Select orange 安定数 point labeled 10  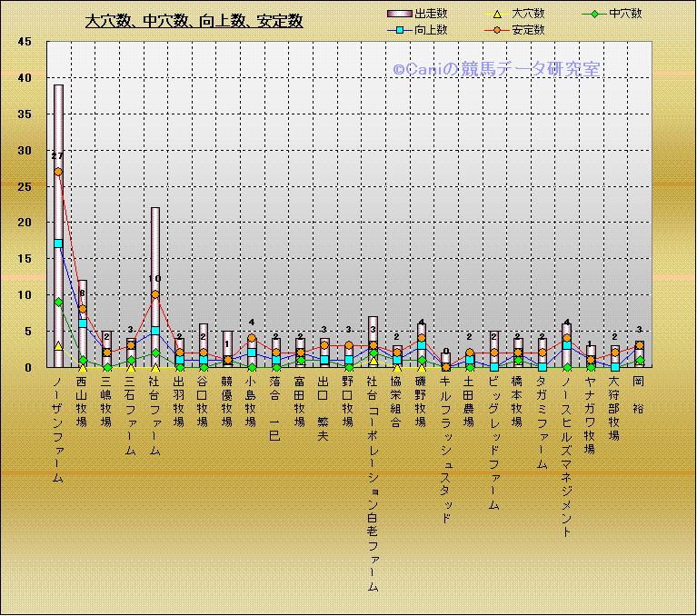click(155, 294)
